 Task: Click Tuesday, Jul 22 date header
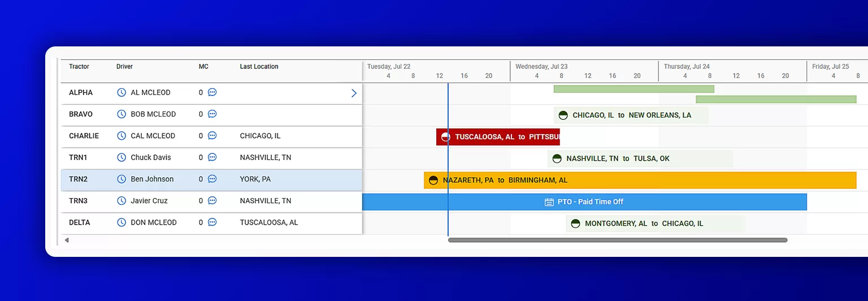(389, 67)
